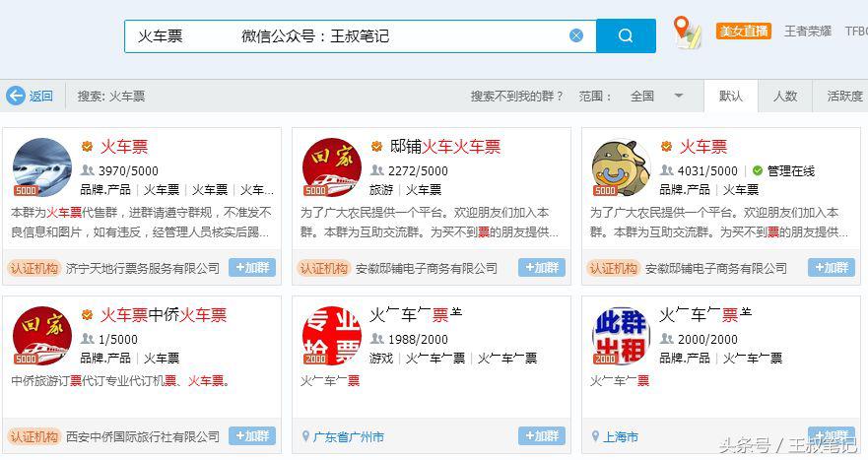Click the search field containing 火车票
The height and width of the screenshot is (460, 868).
click(x=361, y=36)
